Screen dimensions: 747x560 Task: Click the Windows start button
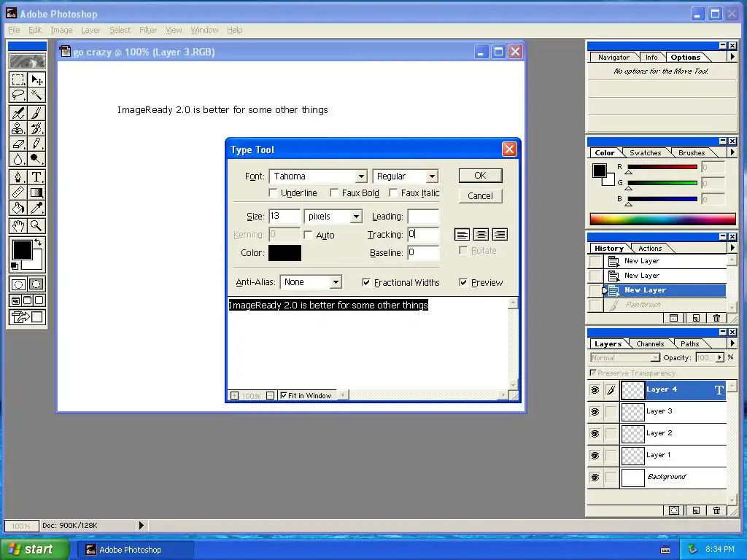[x=34, y=549]
